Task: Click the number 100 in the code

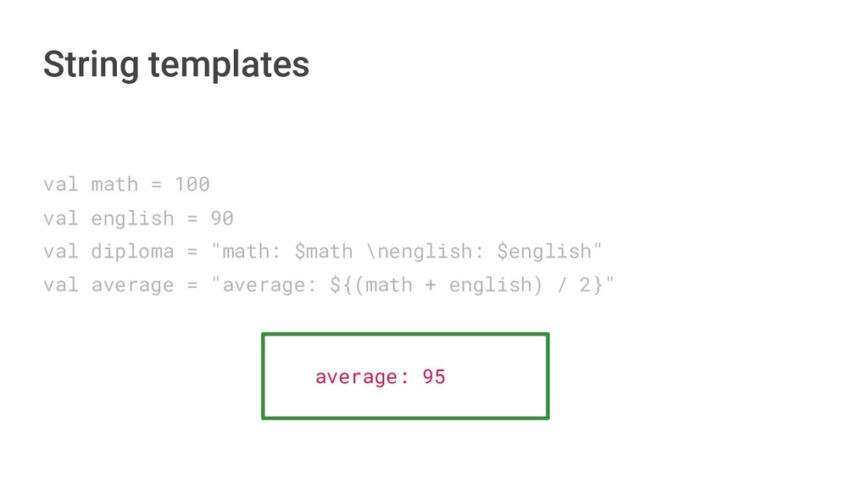Action: coord(192,184)
